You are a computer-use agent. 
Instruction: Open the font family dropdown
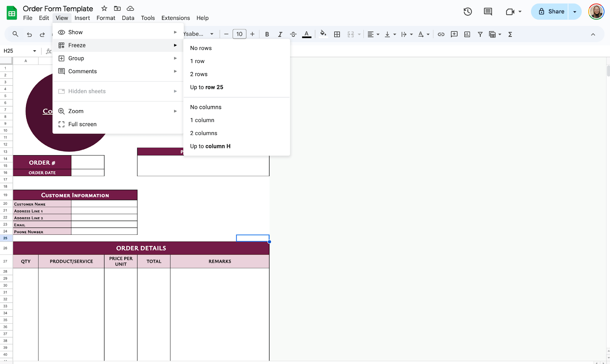199,34
